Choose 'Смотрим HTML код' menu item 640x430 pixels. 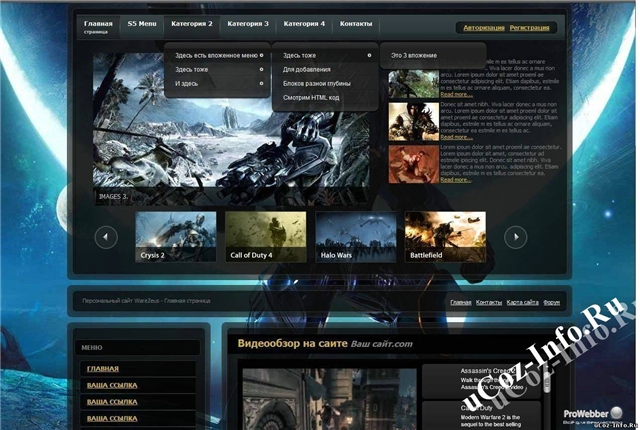coord(312,98)
